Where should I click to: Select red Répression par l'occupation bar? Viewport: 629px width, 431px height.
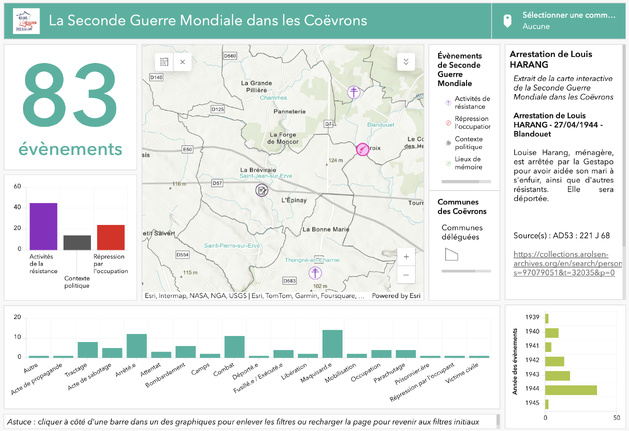pos(111,236)
